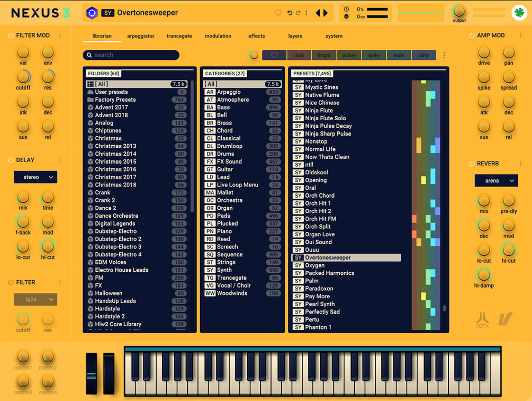532x401 pixels.
Task: Select the Orch Hit FM preset
Action: tap(346, 219)
